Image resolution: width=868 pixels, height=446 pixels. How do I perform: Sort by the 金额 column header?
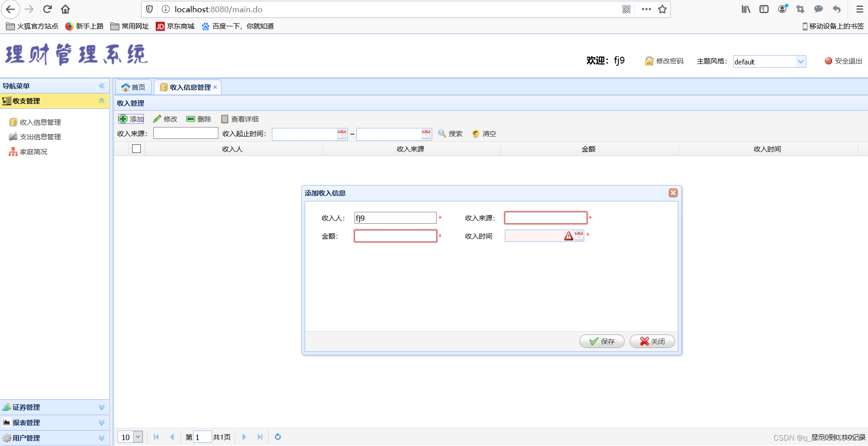tap(589, 149)
